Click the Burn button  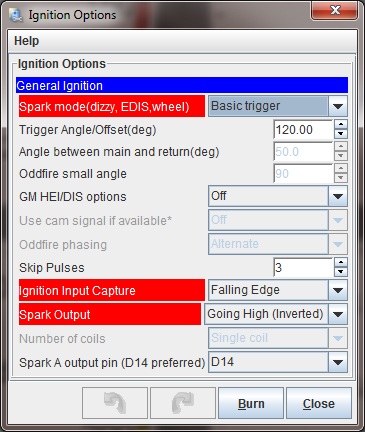[251, 403]
